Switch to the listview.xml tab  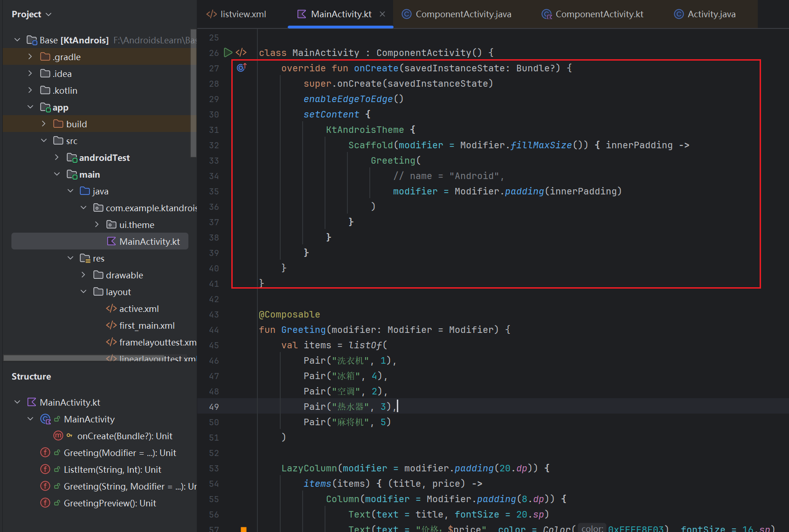coord(236,14)
